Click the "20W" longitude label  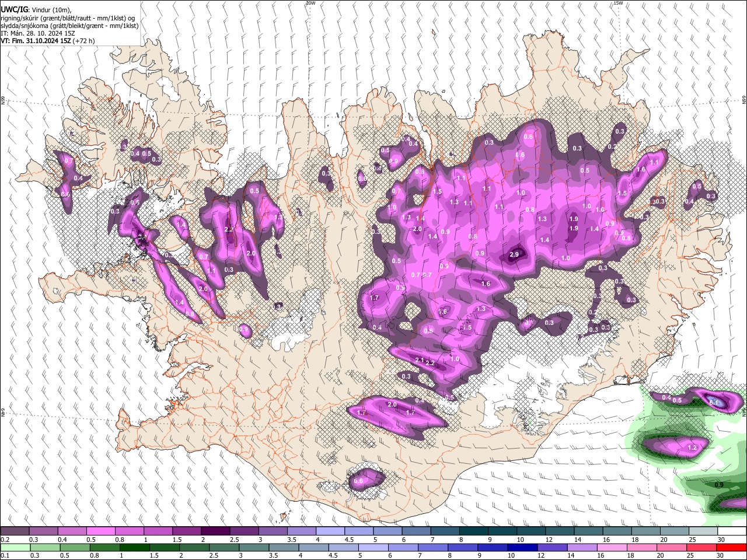[x=310, y=3]
